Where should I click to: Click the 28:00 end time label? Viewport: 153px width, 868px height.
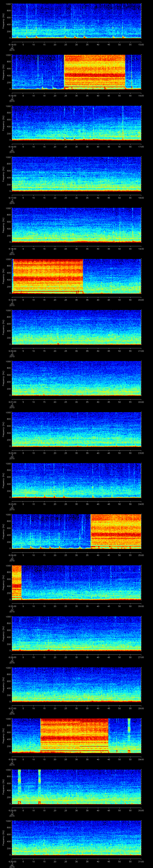(x=141, y=708)
